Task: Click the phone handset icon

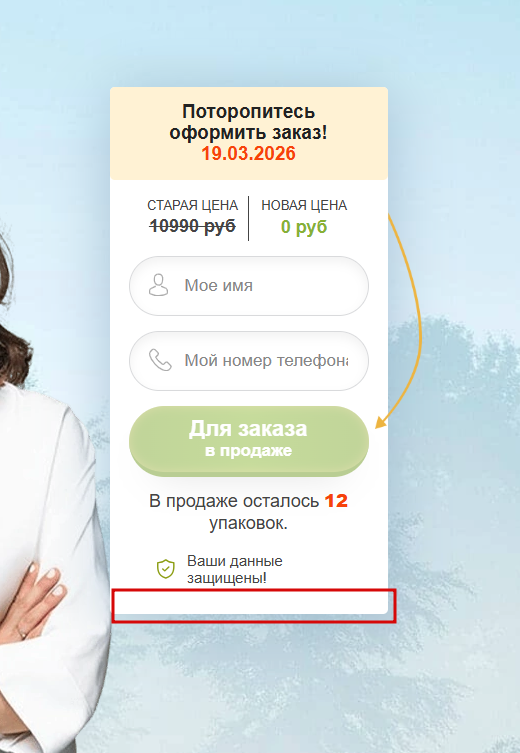Action: click(160, 360)
